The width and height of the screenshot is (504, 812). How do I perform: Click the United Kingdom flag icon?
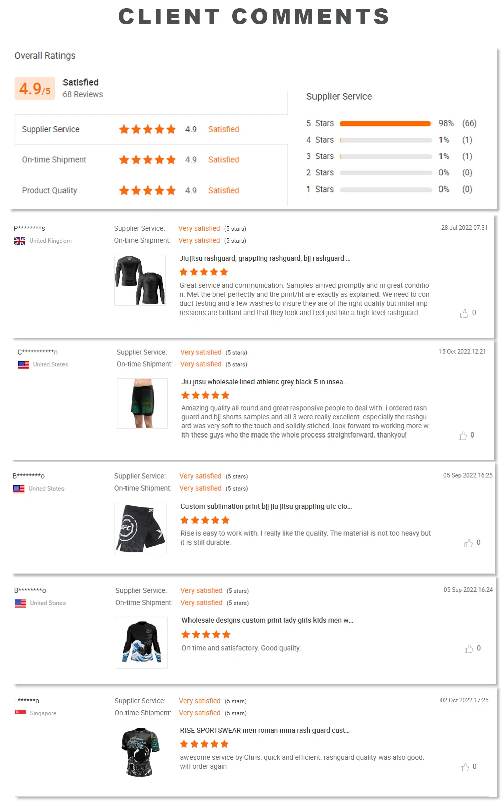coord(20,241)
